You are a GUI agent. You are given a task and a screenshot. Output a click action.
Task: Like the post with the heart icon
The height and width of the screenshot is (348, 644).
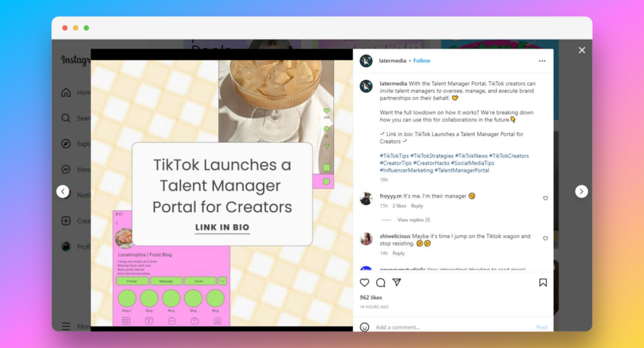pyautogui.click(x=364, y=283)
